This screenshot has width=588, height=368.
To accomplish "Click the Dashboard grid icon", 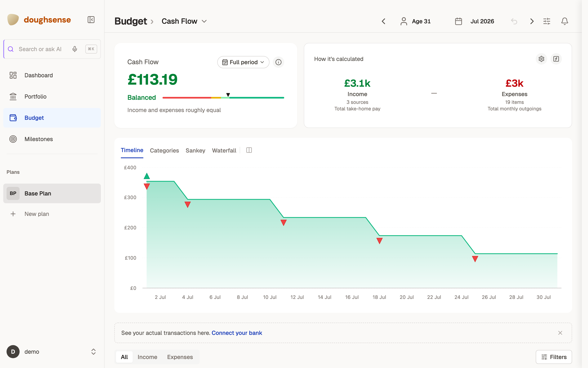I will 13,75.
